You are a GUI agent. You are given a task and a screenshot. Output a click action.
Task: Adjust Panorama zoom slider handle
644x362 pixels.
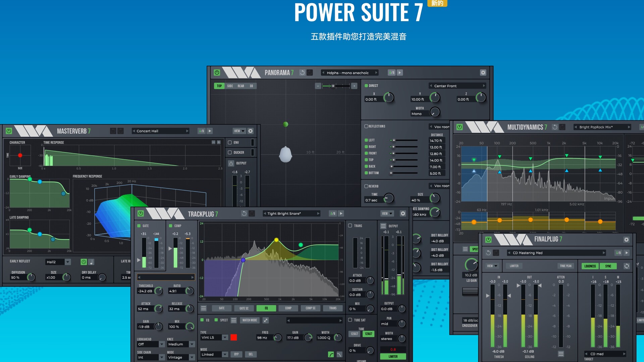point(333,86)
